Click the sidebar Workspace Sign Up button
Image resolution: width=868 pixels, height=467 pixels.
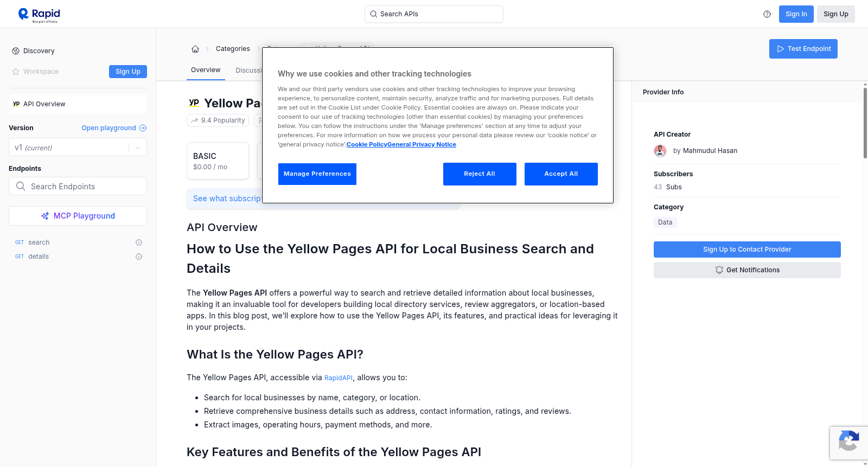(x=128, y=72)
